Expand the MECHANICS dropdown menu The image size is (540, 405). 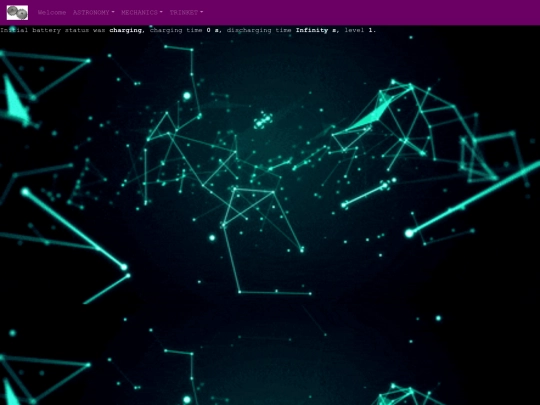pyautogui.click(x=142, y=12)
